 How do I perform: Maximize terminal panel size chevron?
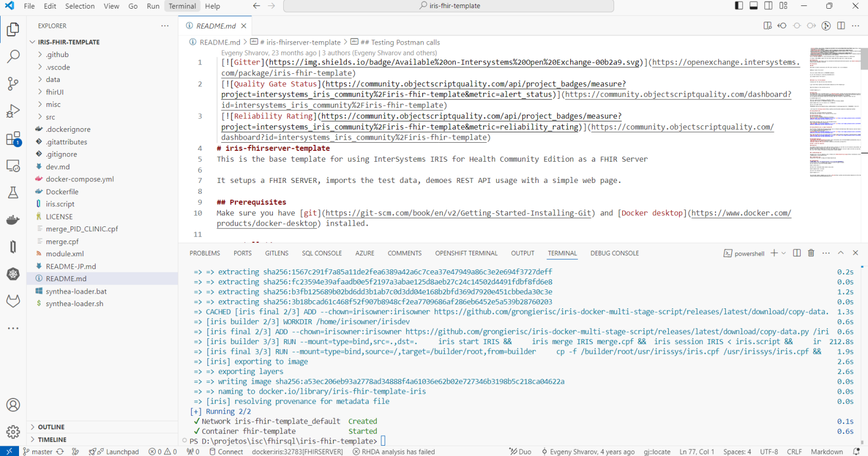coord(841,253)
